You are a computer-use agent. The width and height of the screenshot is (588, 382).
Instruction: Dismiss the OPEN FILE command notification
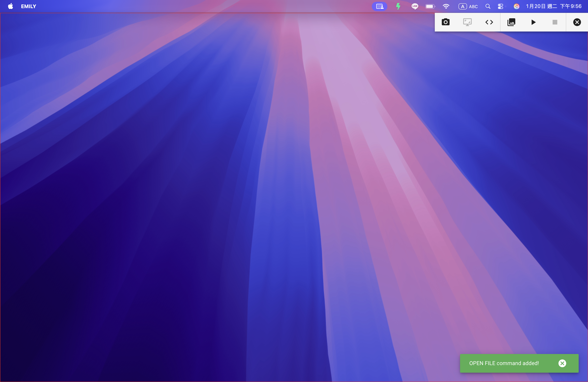(x=562, y=363)
